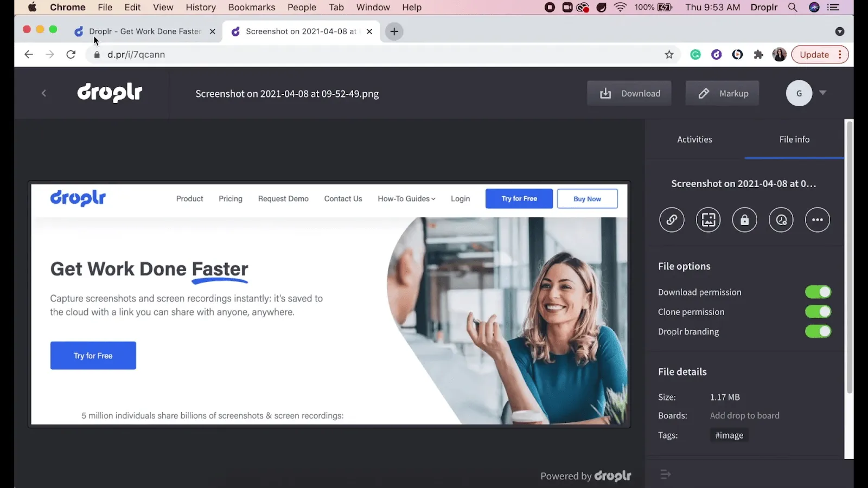
Task: Navigate back in browser
Action: click(x=29, y=55)
